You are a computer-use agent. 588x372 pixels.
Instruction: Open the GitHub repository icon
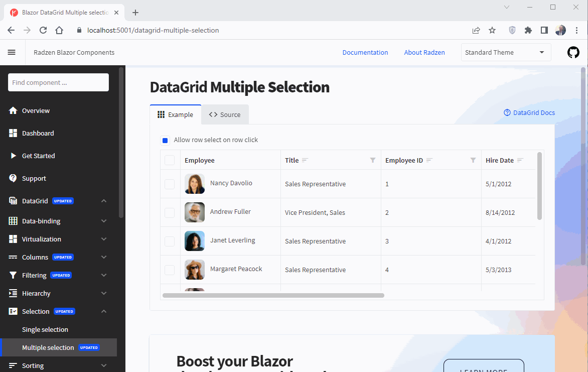click(x=573, y=52)
